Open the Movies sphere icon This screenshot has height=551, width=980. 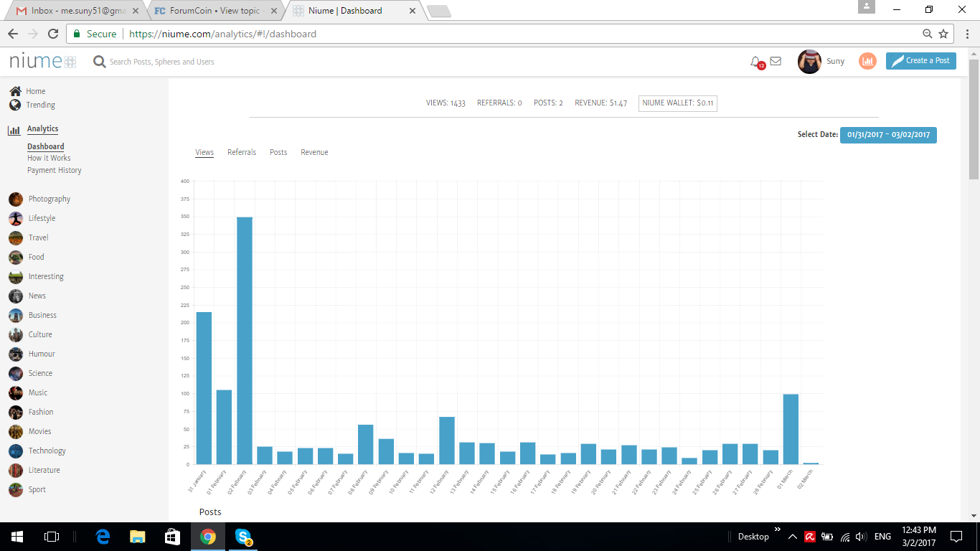click(x=16, y=431)
